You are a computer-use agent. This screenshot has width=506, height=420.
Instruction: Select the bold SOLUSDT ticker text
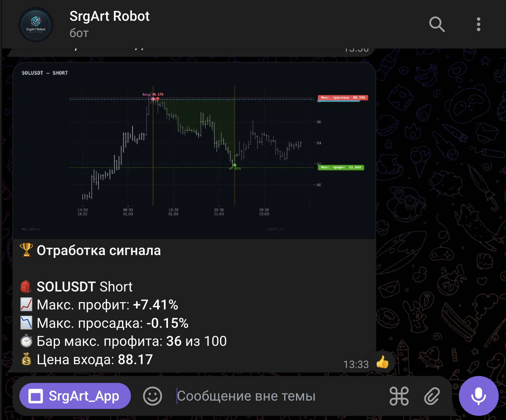tap(66, 287)
